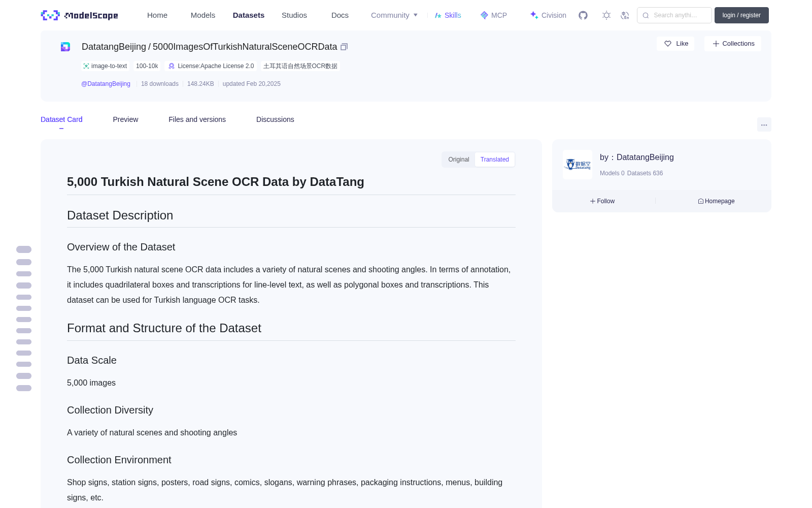Open the Files and versions tab
This screenshot has width=812, height=508.
[197, 119]
